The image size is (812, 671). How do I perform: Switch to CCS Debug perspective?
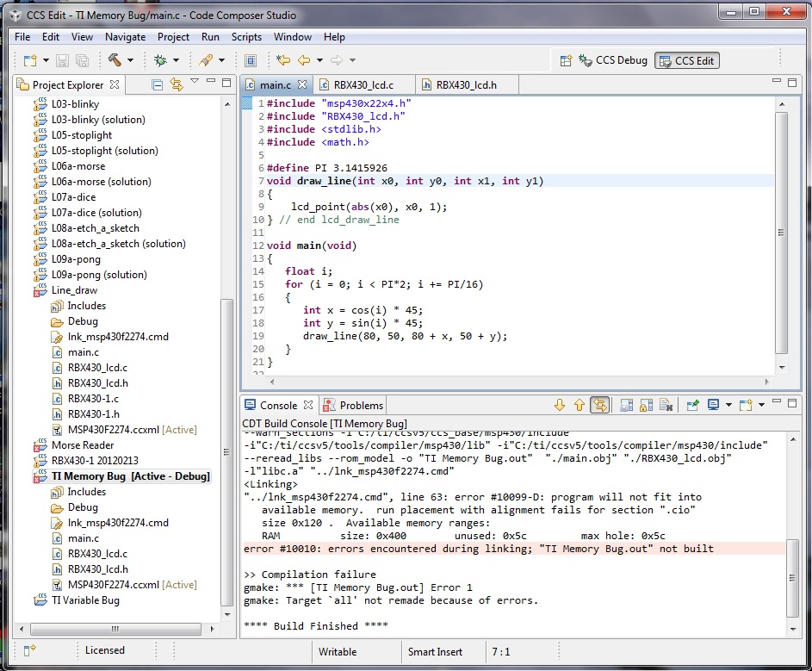(x=614, y=60)
